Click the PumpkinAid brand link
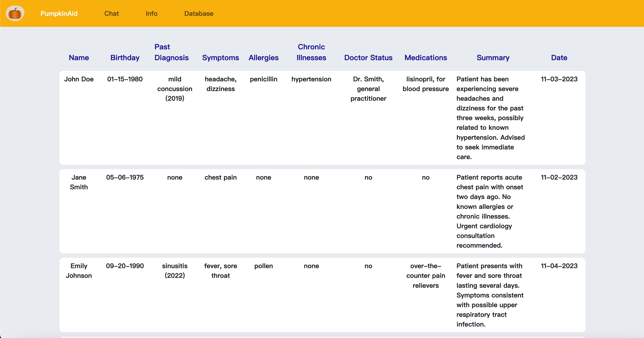Image resolution: width=644 pixels, height=338 pixels. point(59,14)
